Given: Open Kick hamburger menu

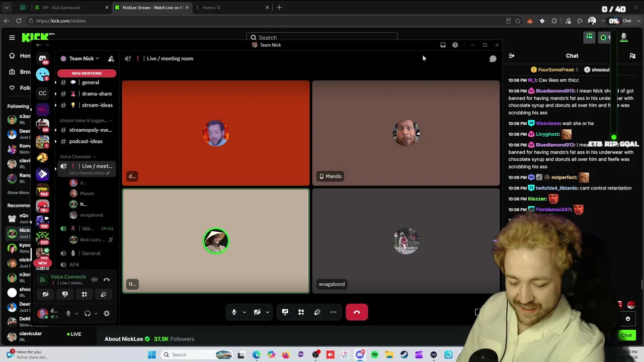Looking at the screenshot, I should tap(12, 37).
